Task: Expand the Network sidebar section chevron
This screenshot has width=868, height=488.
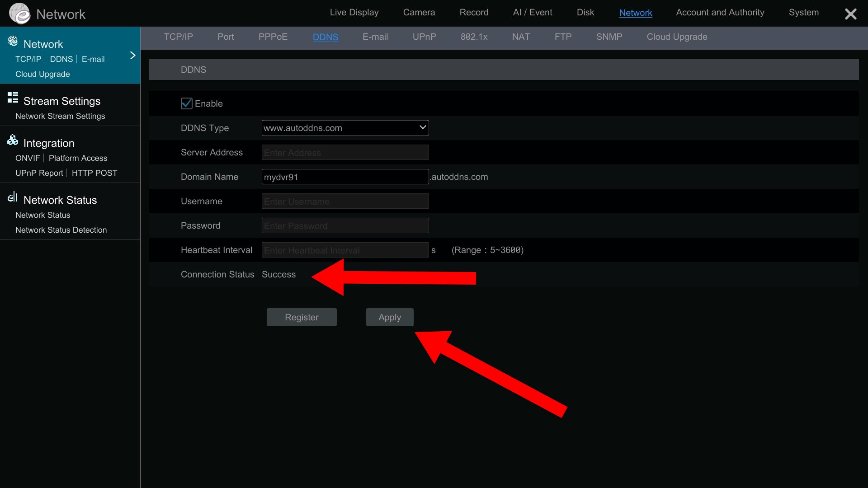Action: 132,56
